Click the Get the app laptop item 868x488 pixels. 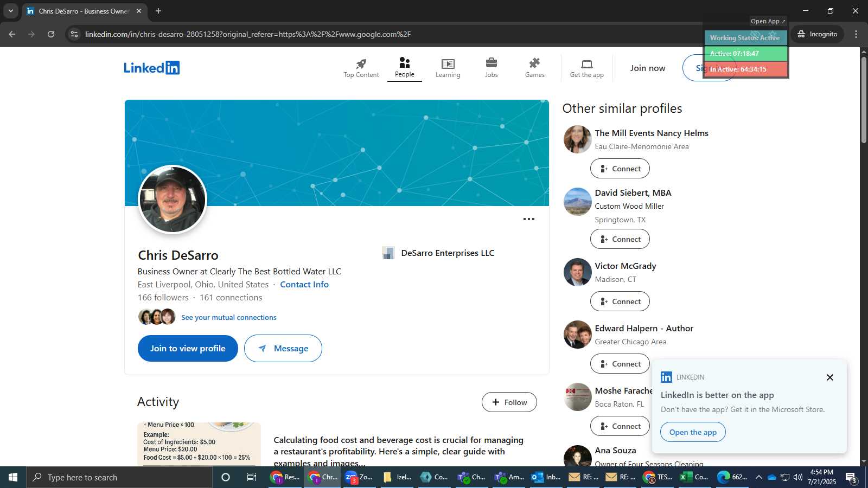(x=587, y=68)
